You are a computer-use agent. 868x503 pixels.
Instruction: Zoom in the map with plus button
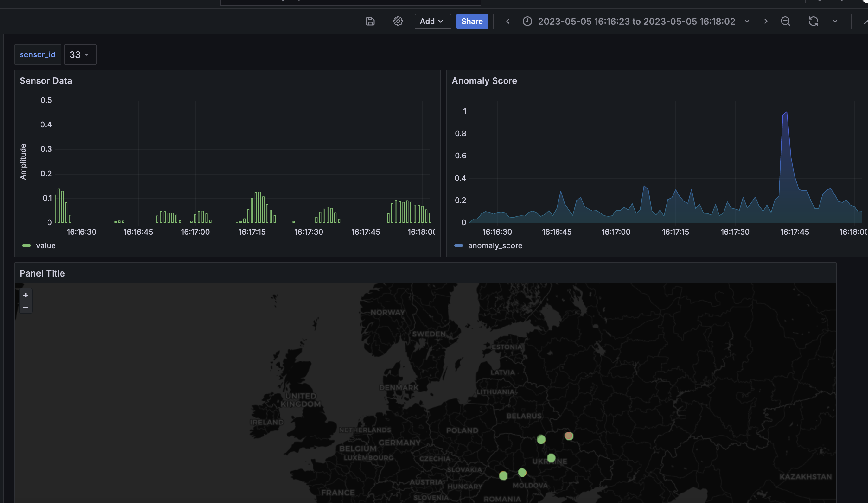[25, 295]
